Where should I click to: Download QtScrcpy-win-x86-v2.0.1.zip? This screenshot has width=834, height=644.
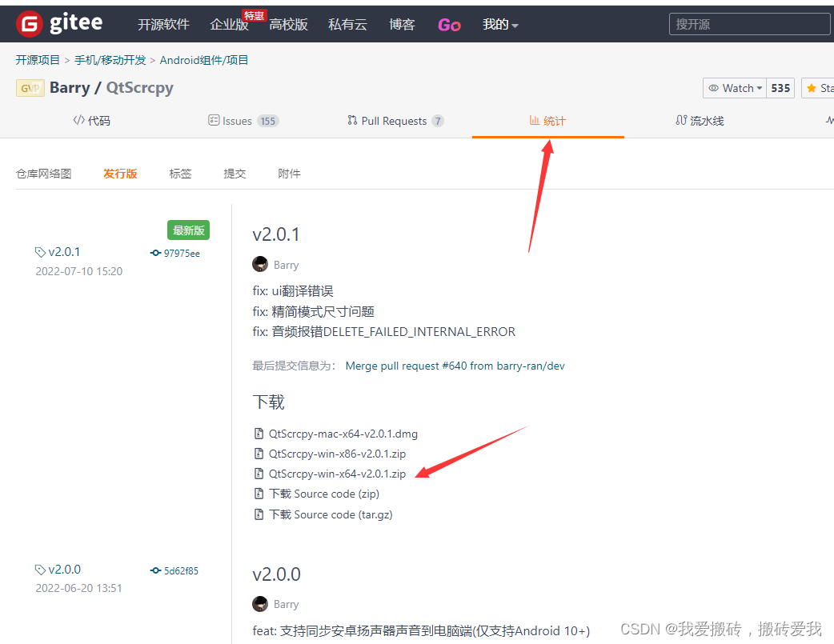(x=337, y=454)
